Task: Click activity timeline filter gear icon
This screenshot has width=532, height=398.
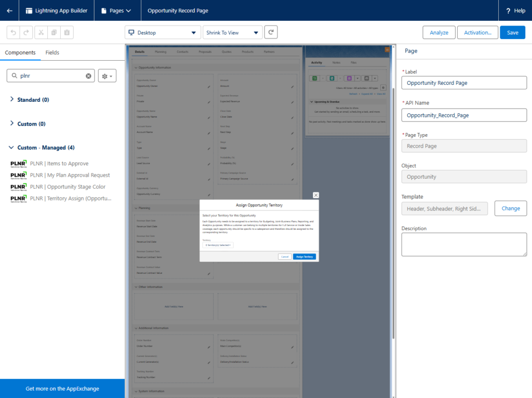Action: pyautogui.click(x=383, y=87)
